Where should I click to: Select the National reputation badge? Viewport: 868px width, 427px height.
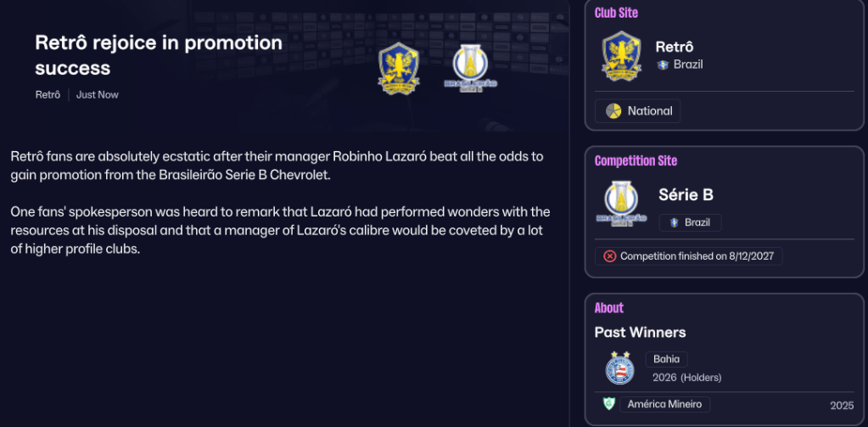[x=638, y=110]
